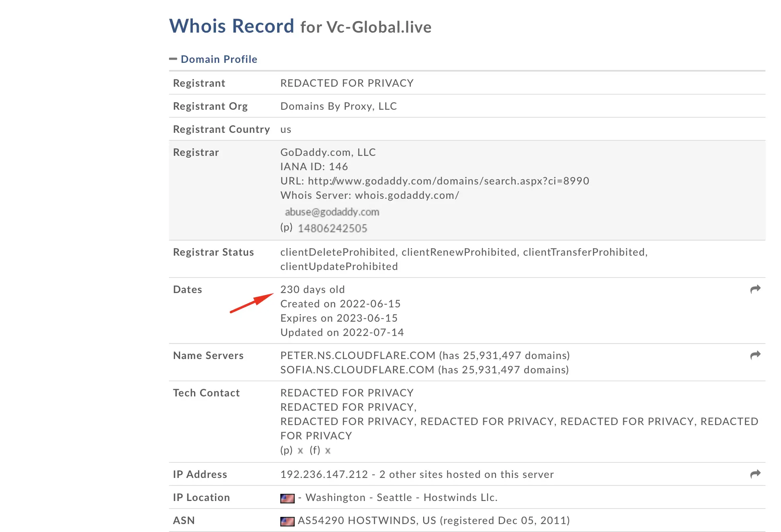This screenshot has height=532, width=781.
Task: Select PETER.NS.CLOUDFLARE.COM name server
Action: pos(358,355)
